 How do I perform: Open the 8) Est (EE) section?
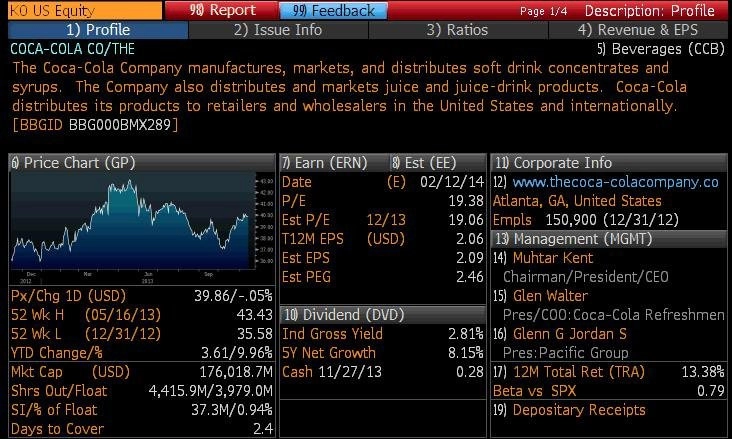pos(437,163)
